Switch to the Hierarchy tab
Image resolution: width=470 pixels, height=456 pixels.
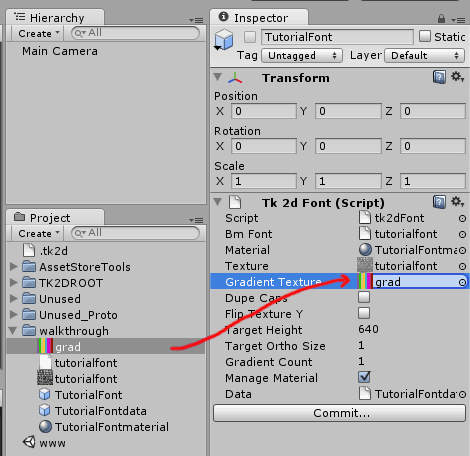tap(55, 17)
